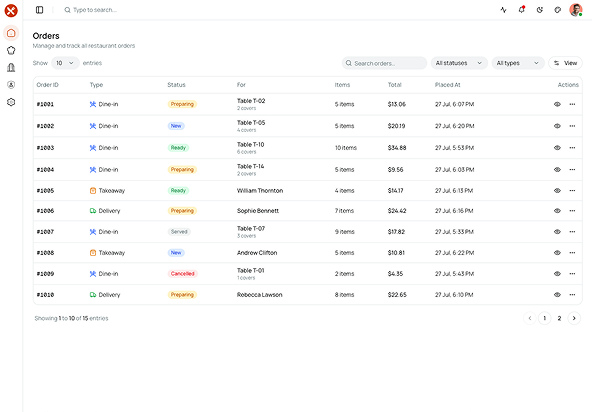Open the entries count dropdown
Screen dimensions: 592x412
65,63
